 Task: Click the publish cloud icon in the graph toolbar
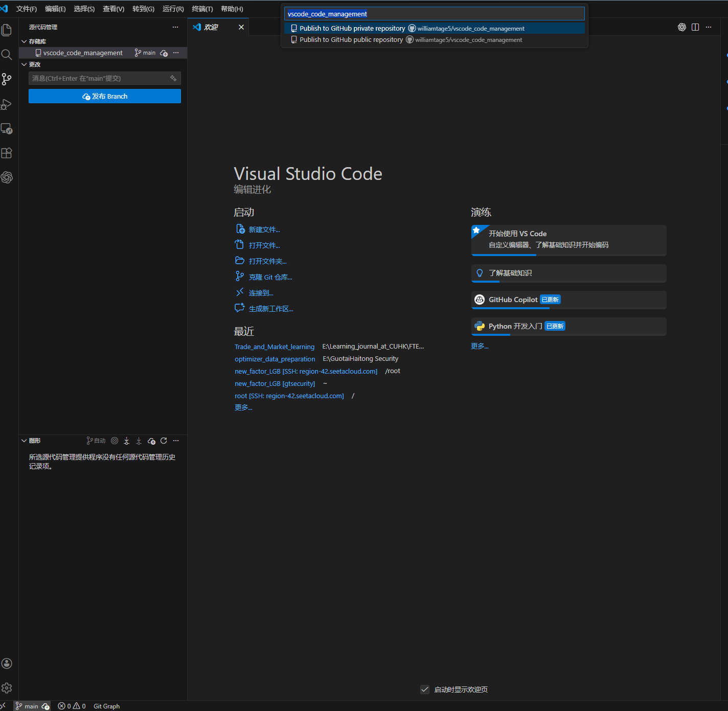click(x=151, y=441)
